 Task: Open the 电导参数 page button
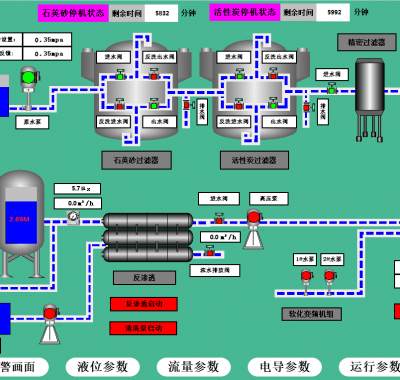coord(285,367)
